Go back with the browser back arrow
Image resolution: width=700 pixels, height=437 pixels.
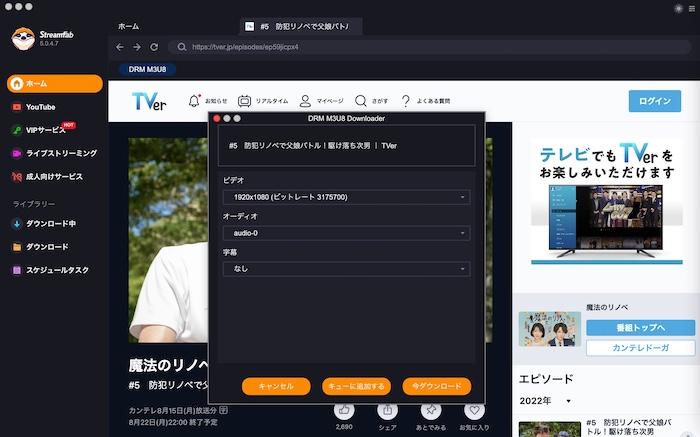[x=120, y=47]
